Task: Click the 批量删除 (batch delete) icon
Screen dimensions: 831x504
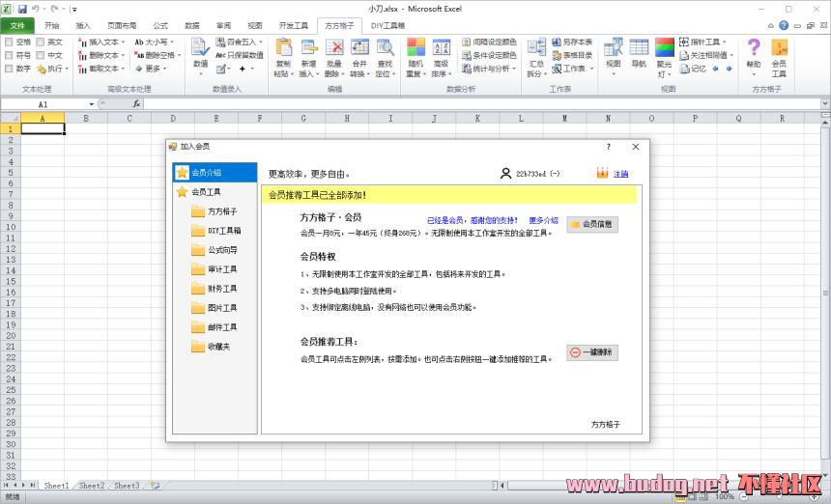Action: click(333, 58)
